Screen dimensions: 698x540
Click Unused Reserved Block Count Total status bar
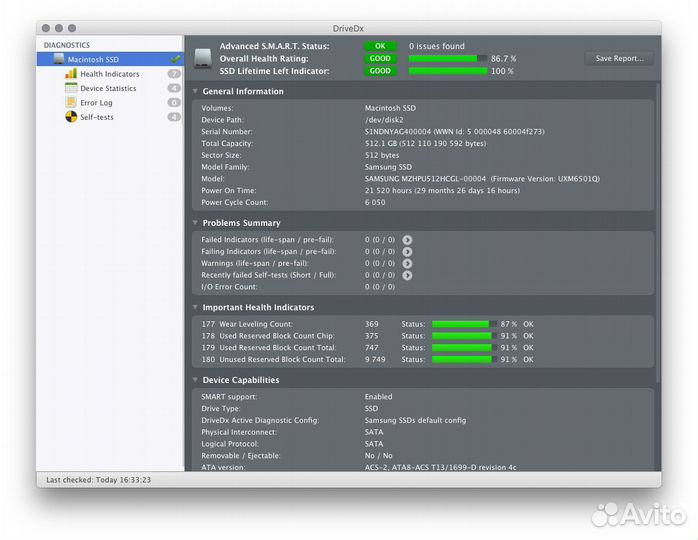464,359
